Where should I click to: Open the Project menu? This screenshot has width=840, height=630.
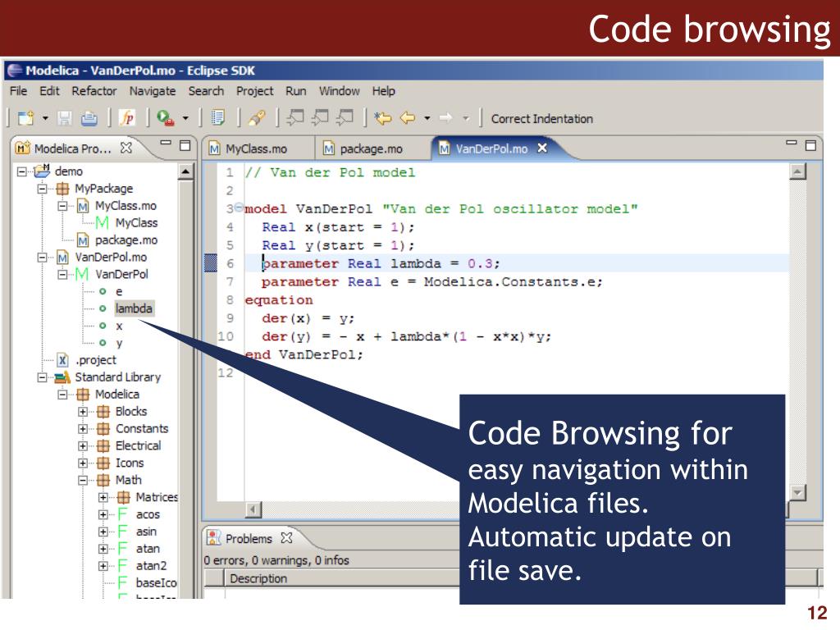(254, 92)
